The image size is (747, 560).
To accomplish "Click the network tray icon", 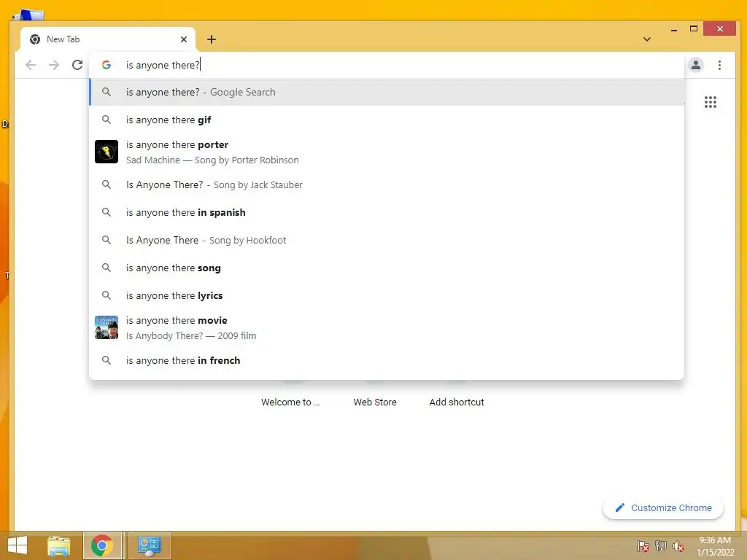I will [x=661, y=546].
